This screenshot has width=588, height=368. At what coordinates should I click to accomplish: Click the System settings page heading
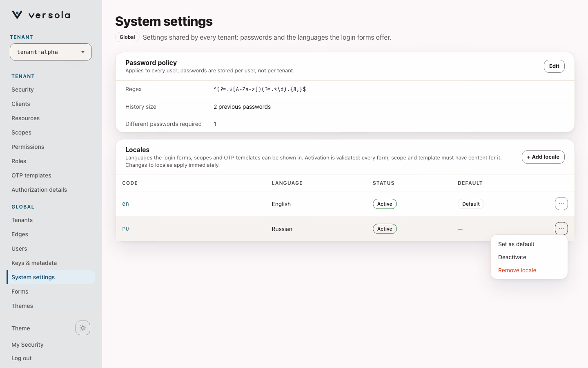click(x=164, y=21)
